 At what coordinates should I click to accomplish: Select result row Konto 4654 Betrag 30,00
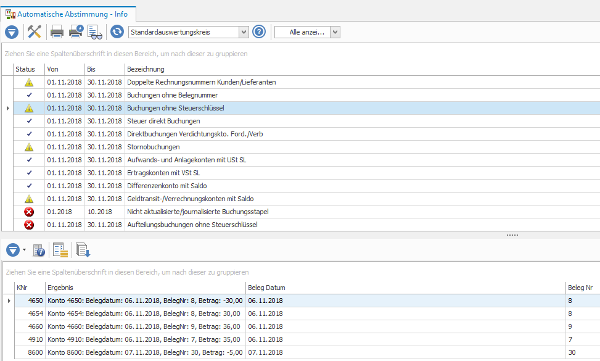click(x=144, y=314)
